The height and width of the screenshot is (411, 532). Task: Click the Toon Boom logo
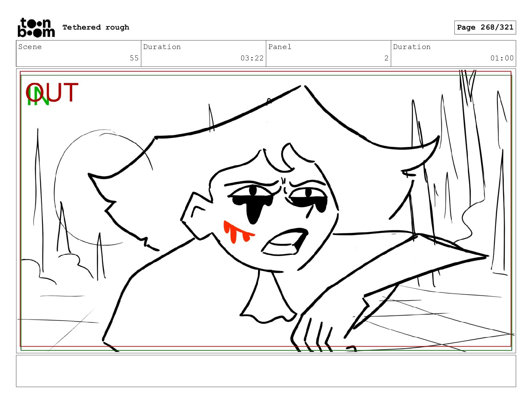36,28
